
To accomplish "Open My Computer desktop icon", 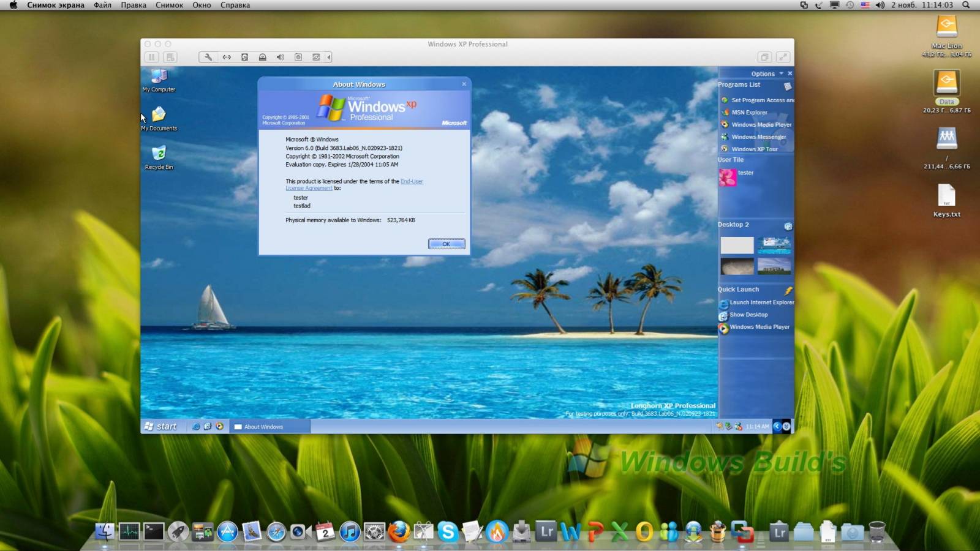I will (159, 80).
